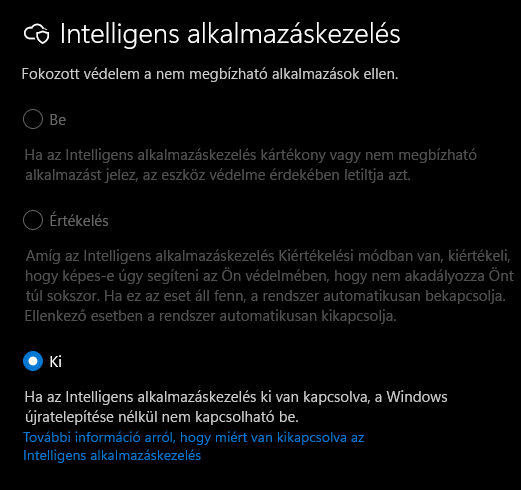Choose the "Értékelés" radio button
Image resolution: width=521 pixels, height=490 pixels.
point(33,220)
